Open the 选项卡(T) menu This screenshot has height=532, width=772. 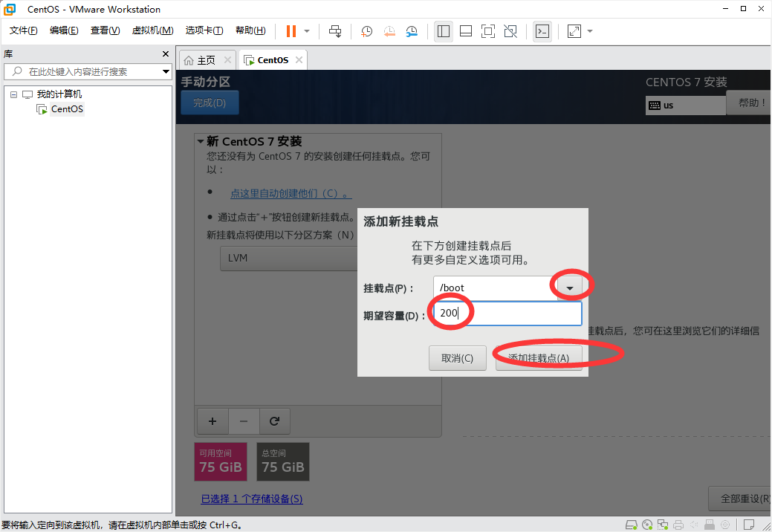(204, 30)
